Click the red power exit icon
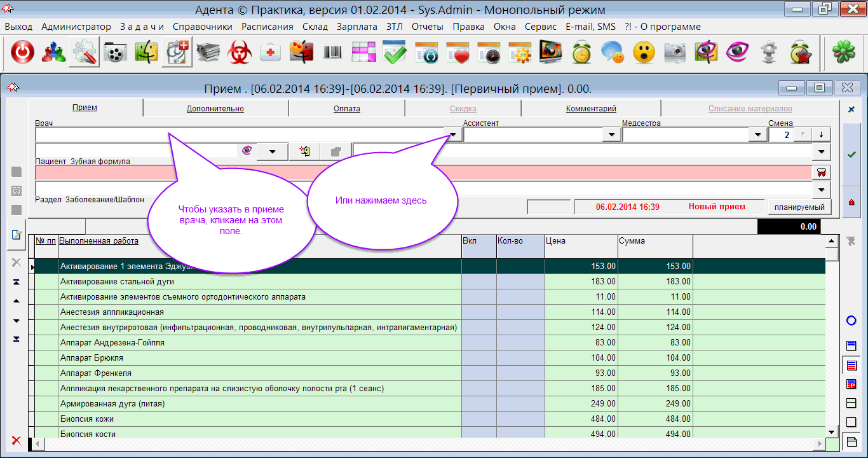This screenshot has width=868, height=458. [x=23, y=53]
